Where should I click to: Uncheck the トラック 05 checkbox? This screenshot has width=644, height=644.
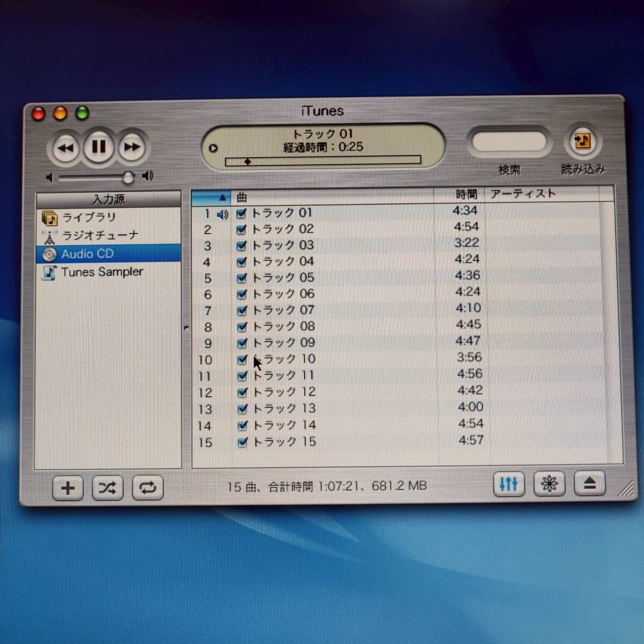click(241, 278)
